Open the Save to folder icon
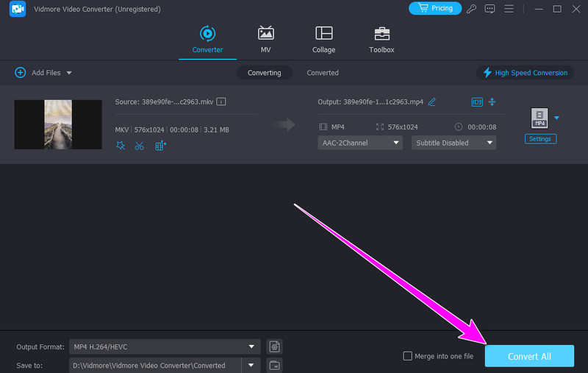Image resolution: width=588 pixels, height=373 pixels. pyautogui.click(x=274, y=365)
